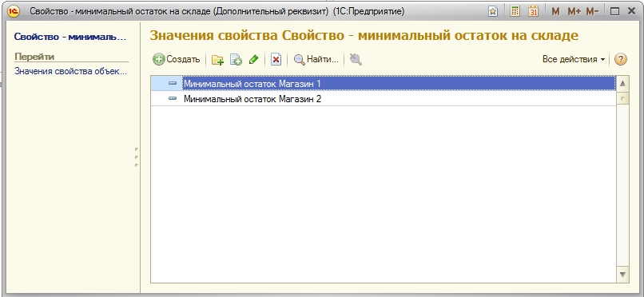
Task: Open the calendar icon in title bar
Action: (x=534, y=11)
